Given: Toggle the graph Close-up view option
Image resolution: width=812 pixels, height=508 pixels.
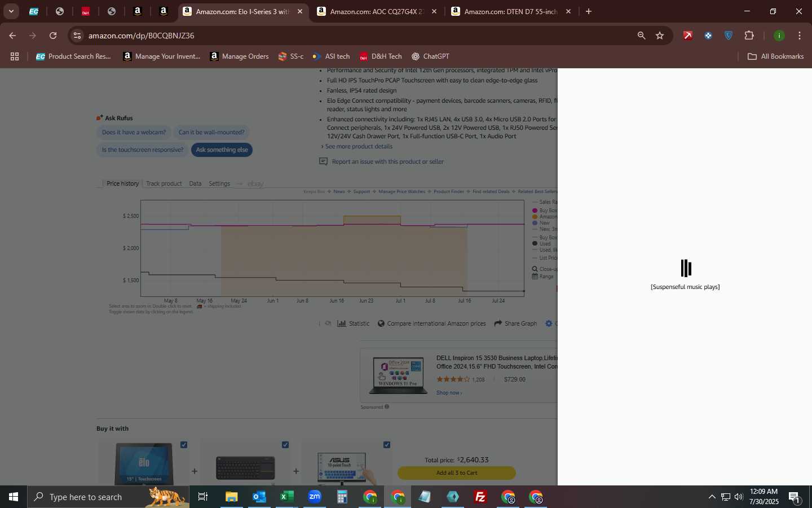Looking at the screenshot, I should [545, 269].
